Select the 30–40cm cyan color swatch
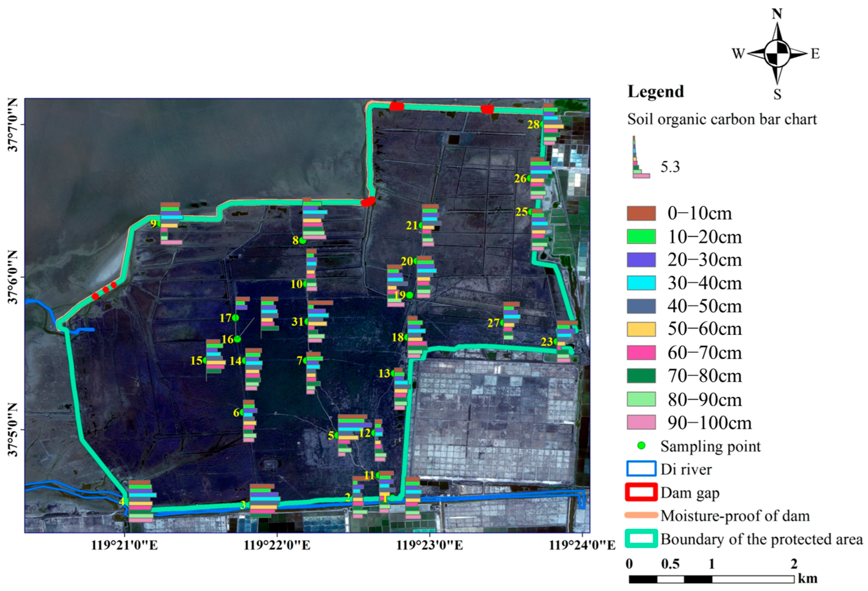Image resolution: width=868 pixels, height=591 pixels. 641,283
